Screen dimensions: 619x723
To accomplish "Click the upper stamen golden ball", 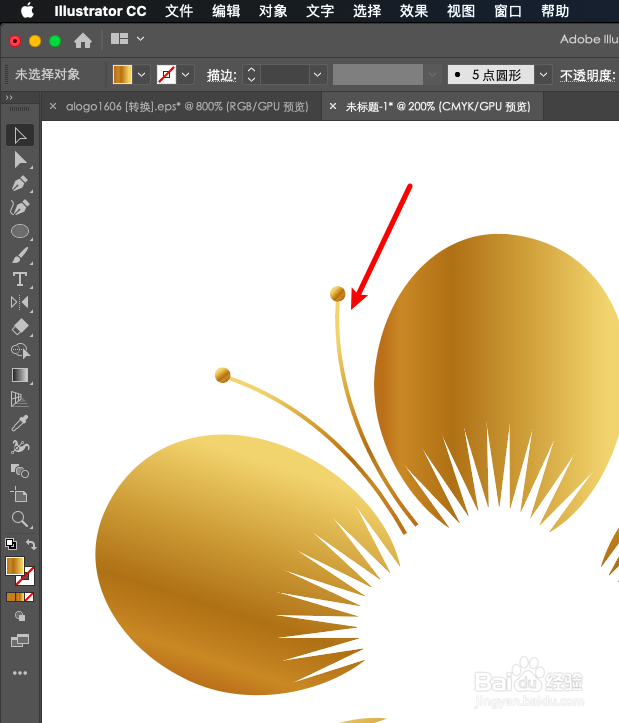I will (338, 294).
